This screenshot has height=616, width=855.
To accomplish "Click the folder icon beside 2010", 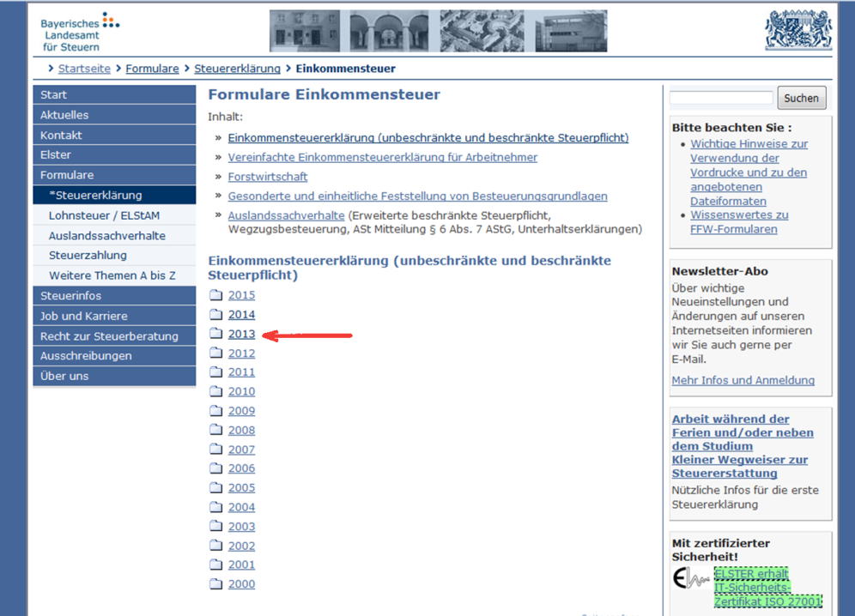I will pyautogui.click(x=216, y=391).
